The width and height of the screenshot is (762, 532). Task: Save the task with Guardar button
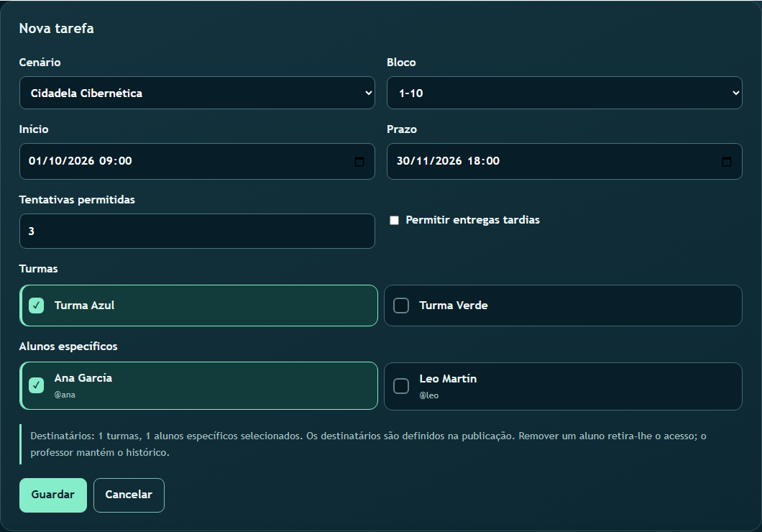(x=53, y=495)
